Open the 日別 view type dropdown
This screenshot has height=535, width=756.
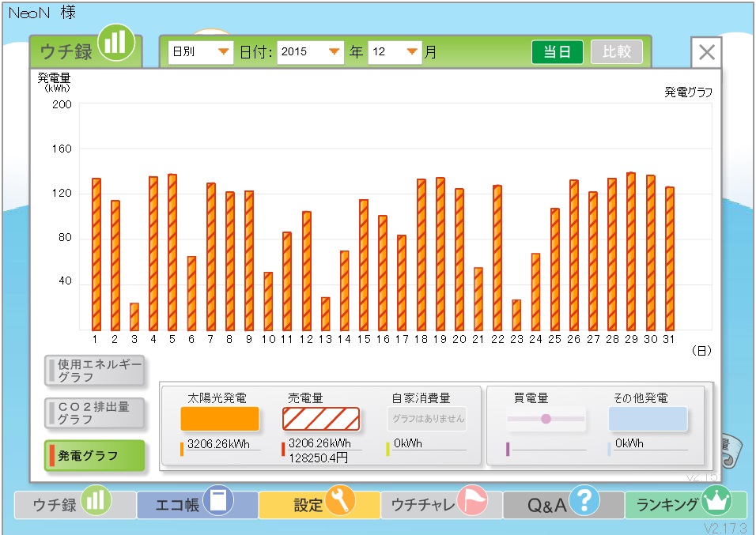click(201, 52)
